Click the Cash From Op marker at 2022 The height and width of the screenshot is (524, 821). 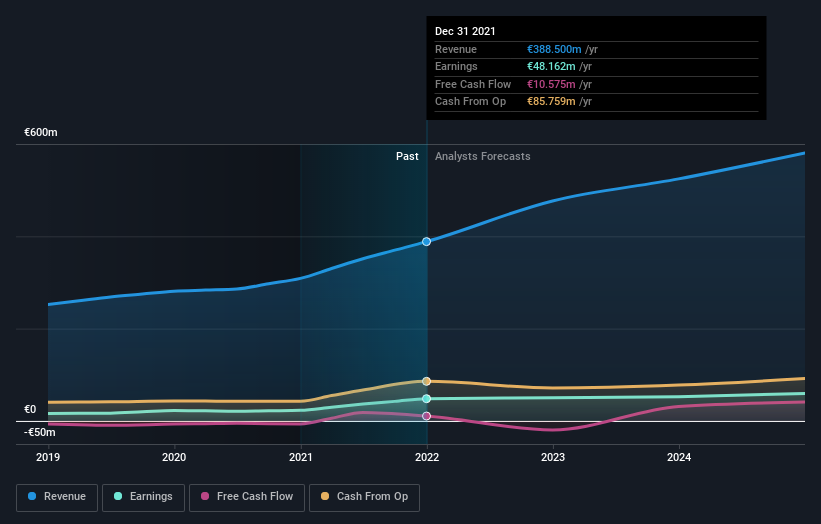click(427, 381)
